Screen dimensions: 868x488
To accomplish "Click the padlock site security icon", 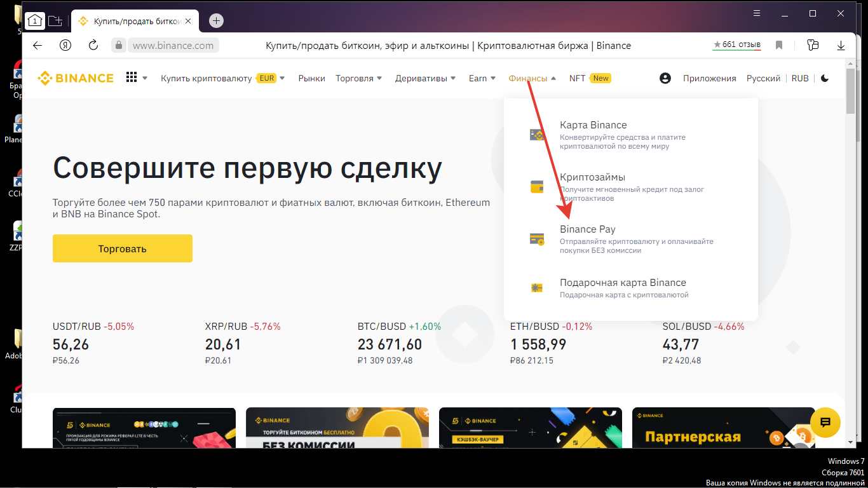I will click(118, 45).
